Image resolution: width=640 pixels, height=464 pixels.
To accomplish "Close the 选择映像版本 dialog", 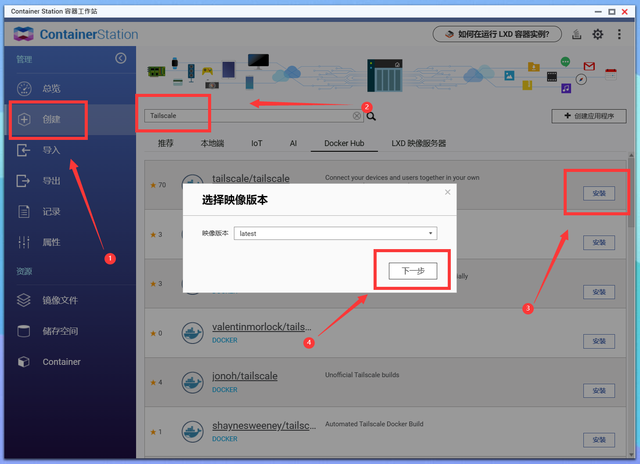I will [x=448, y=192].
